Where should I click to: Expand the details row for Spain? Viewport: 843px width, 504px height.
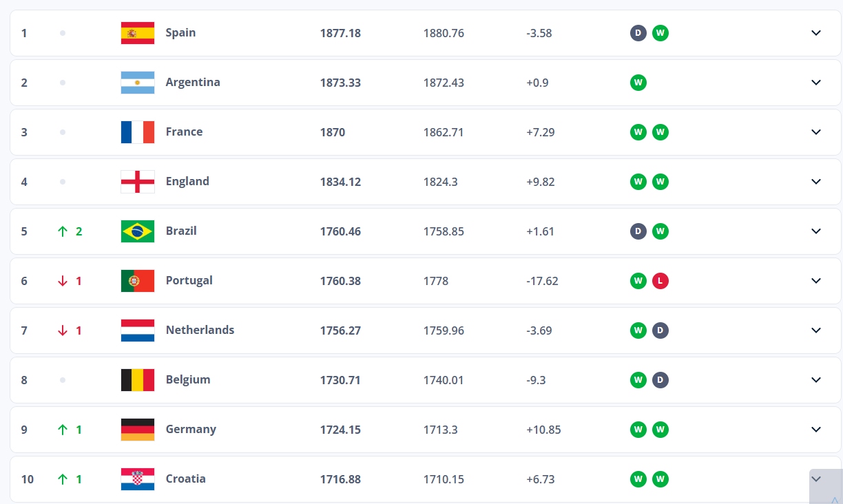click(x=815, y=32)
